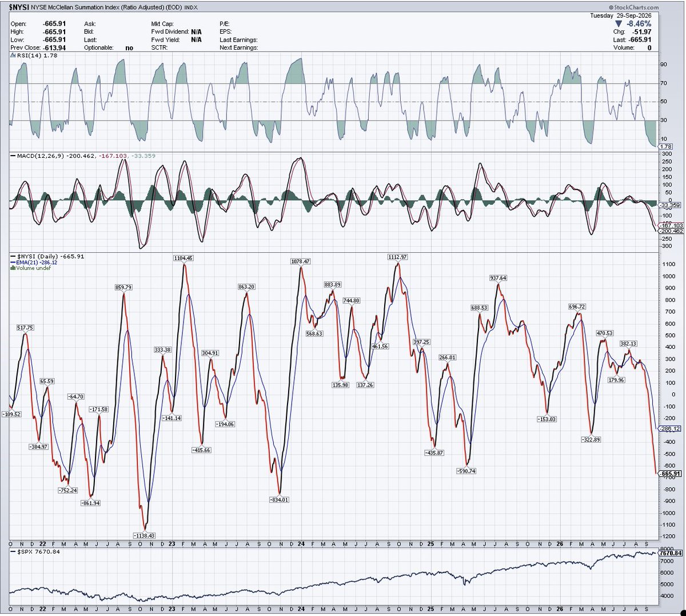686x616 pixels.
Task: Click the -153.03 trough label
Action: pyautogui.click(x=547, y=419)
